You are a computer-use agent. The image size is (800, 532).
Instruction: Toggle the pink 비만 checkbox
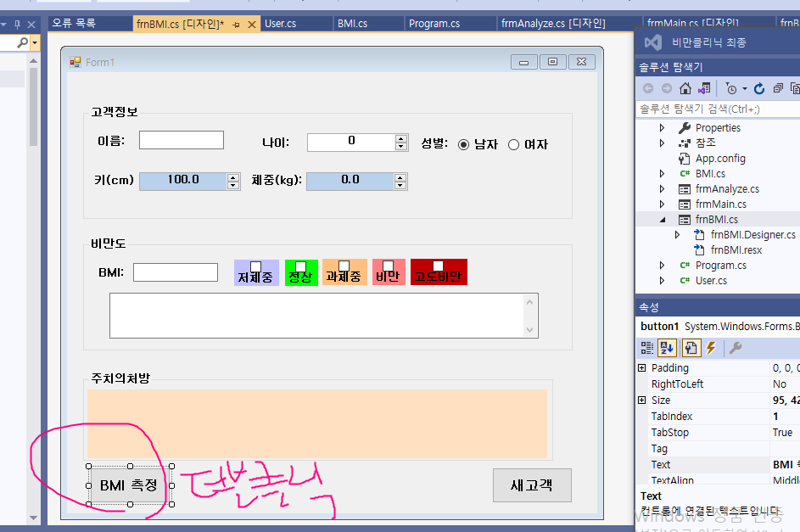click(388, 266)
